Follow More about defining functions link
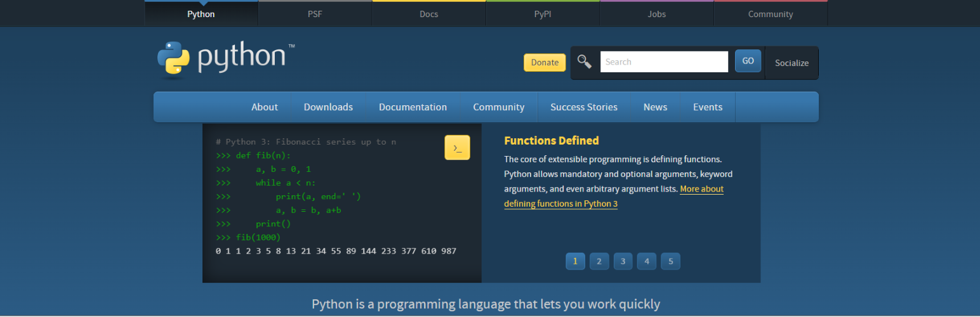This screenshot has height=317, width=980. point(614,197)
